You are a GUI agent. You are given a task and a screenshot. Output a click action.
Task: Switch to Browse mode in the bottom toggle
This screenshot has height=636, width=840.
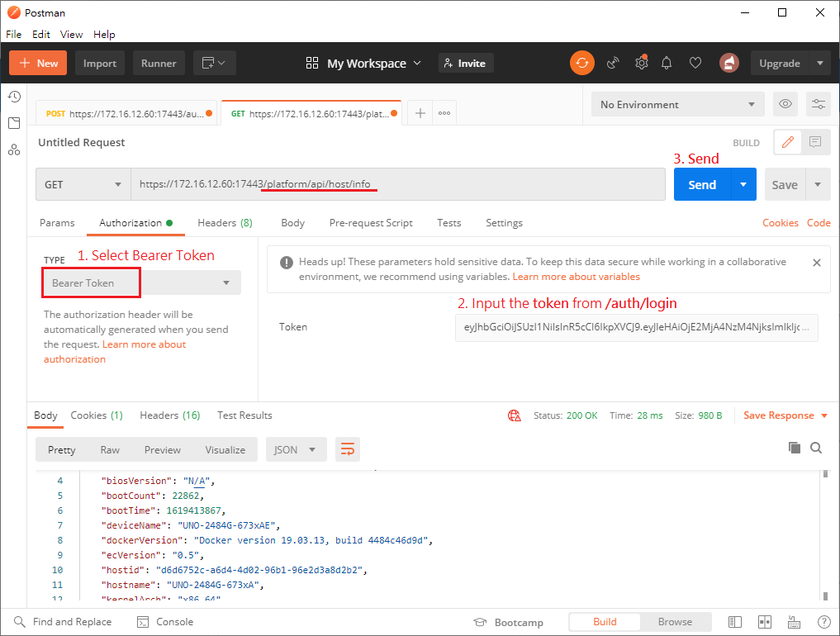point(675,621)
